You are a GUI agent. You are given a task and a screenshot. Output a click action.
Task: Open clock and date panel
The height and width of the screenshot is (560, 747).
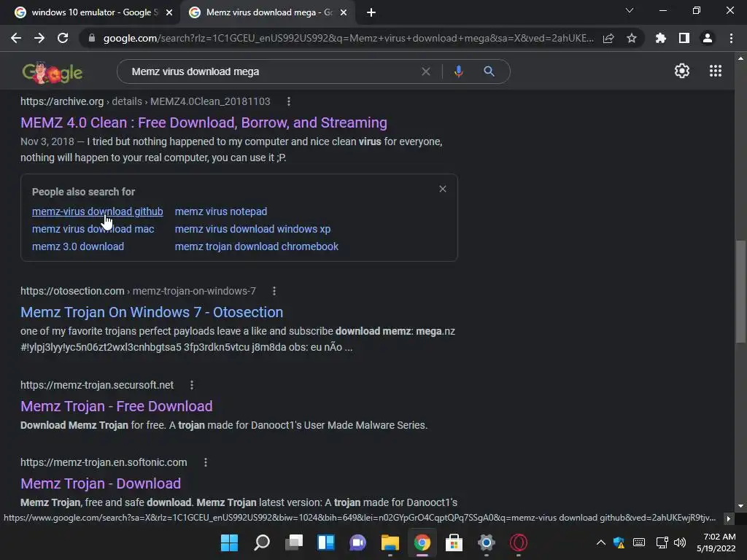point(716,542)
